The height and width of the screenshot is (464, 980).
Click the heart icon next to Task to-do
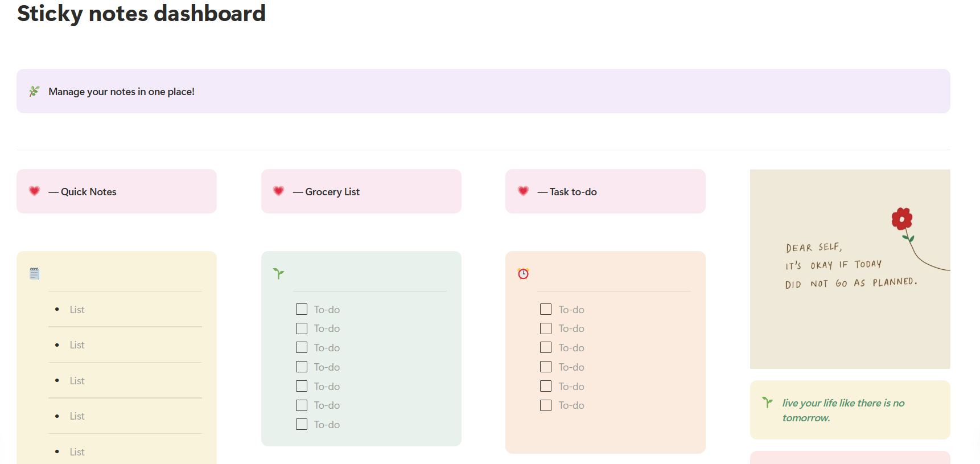coord(523,191)
